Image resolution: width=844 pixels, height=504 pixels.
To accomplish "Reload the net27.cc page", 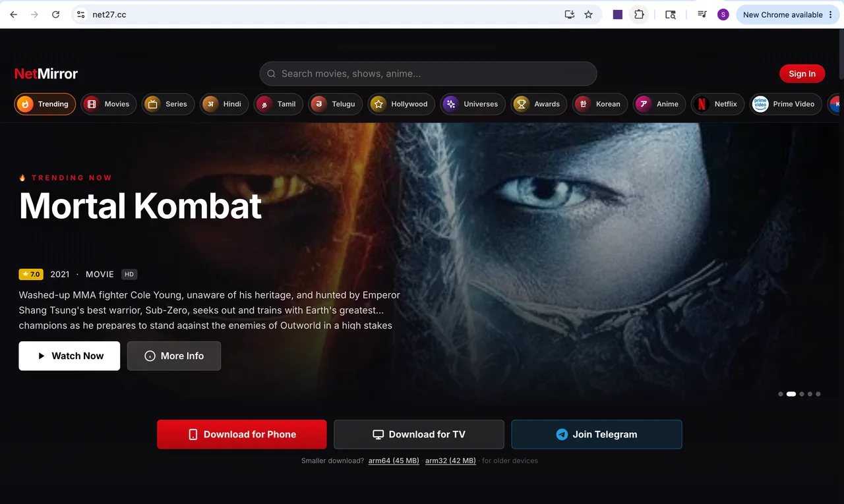I will click(x=56, y=14).
